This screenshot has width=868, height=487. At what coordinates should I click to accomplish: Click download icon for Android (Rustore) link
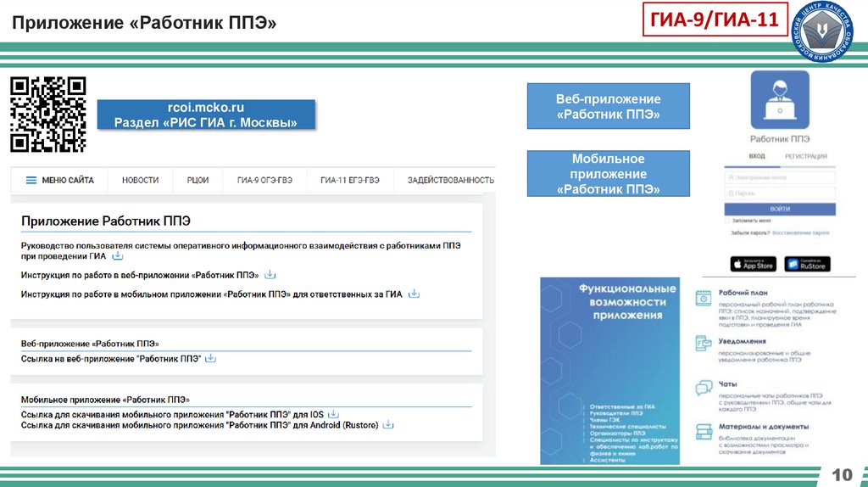(388, 425)
